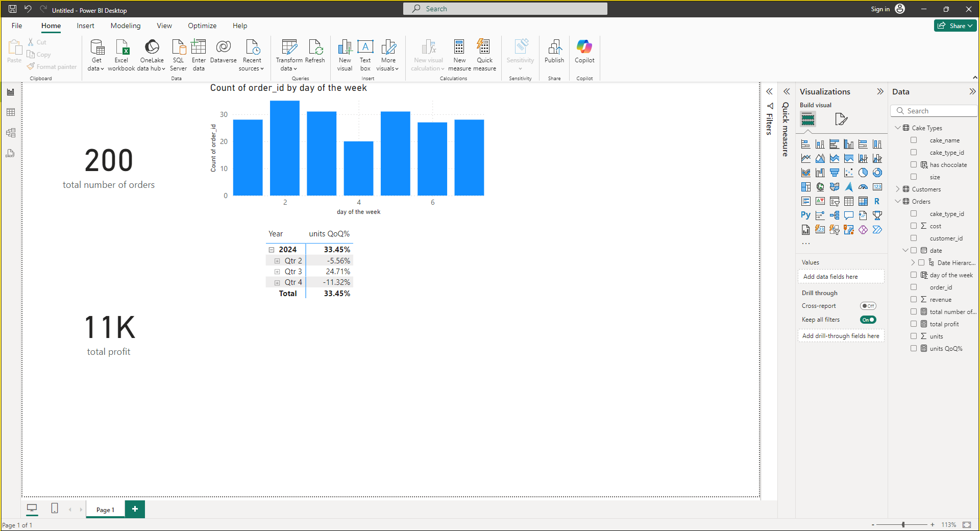The image size is (980, 531).
Task: Collapse the Orders table
Action: [898, 202]
